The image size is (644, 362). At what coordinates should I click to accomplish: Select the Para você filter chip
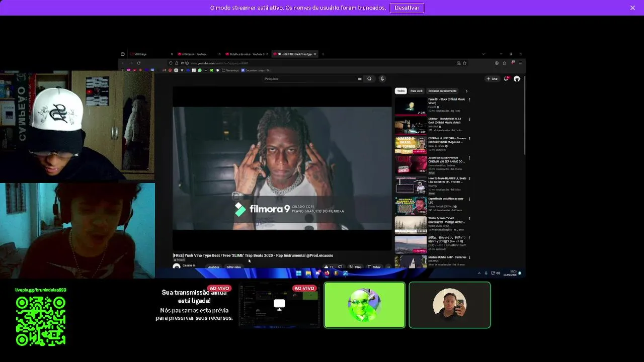tap(416, 91)
